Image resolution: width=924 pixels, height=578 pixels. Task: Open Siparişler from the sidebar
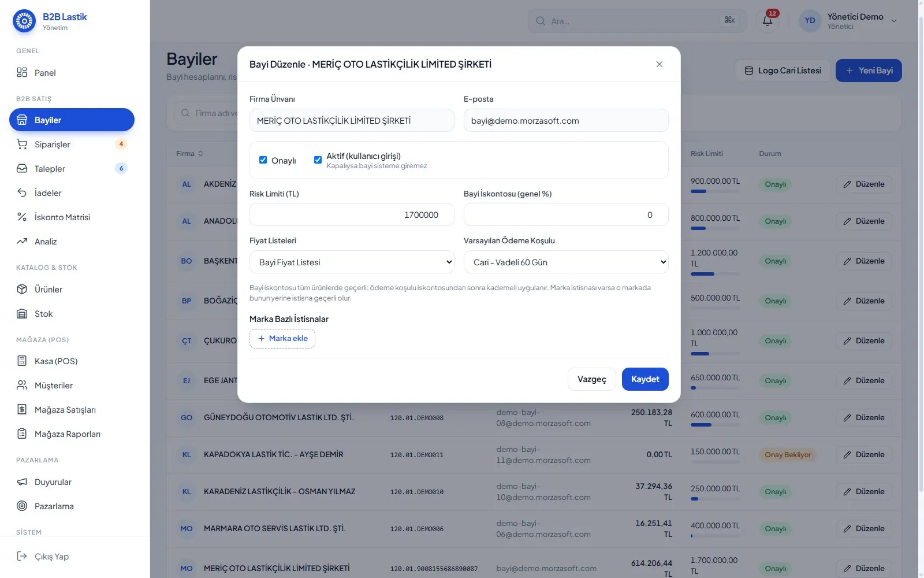click(x=72, y=144)
